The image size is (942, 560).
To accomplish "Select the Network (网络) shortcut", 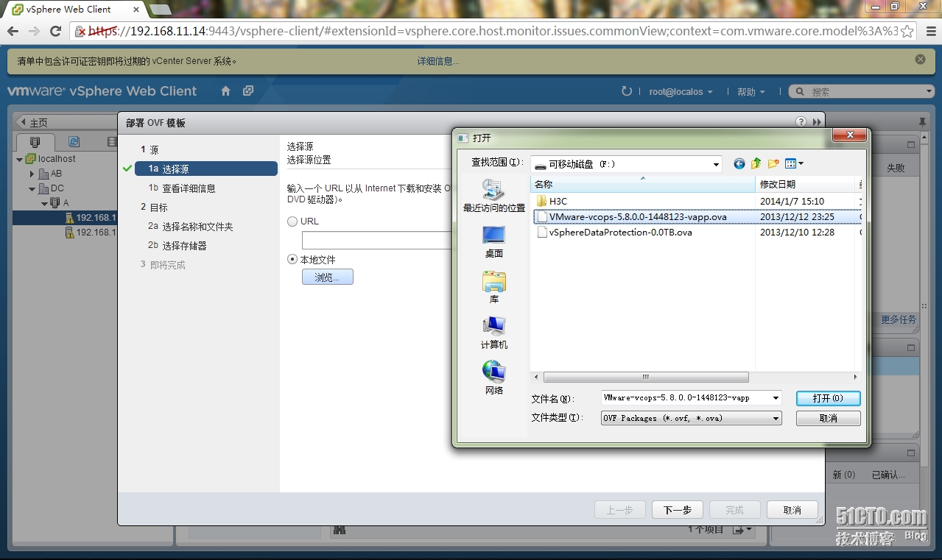I will [493, 378].
